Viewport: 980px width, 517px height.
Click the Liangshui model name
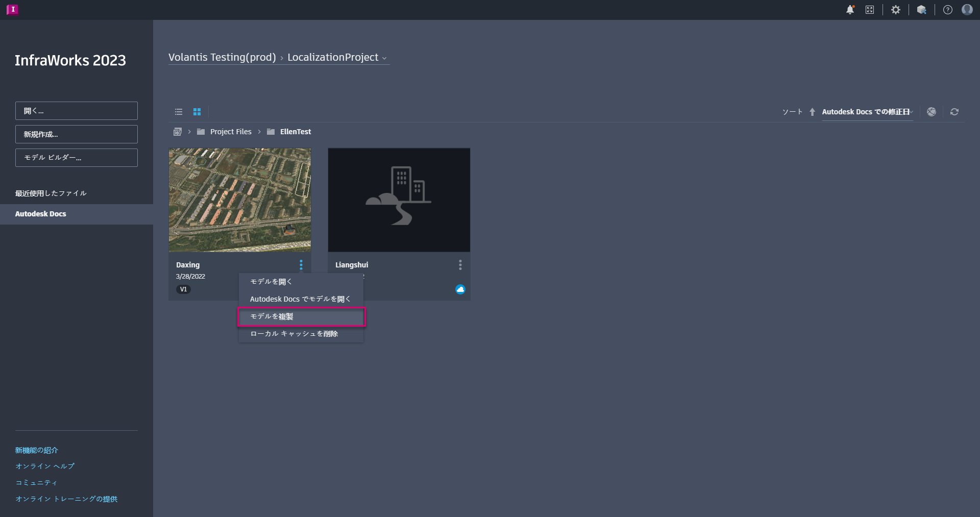coord(352,265)
